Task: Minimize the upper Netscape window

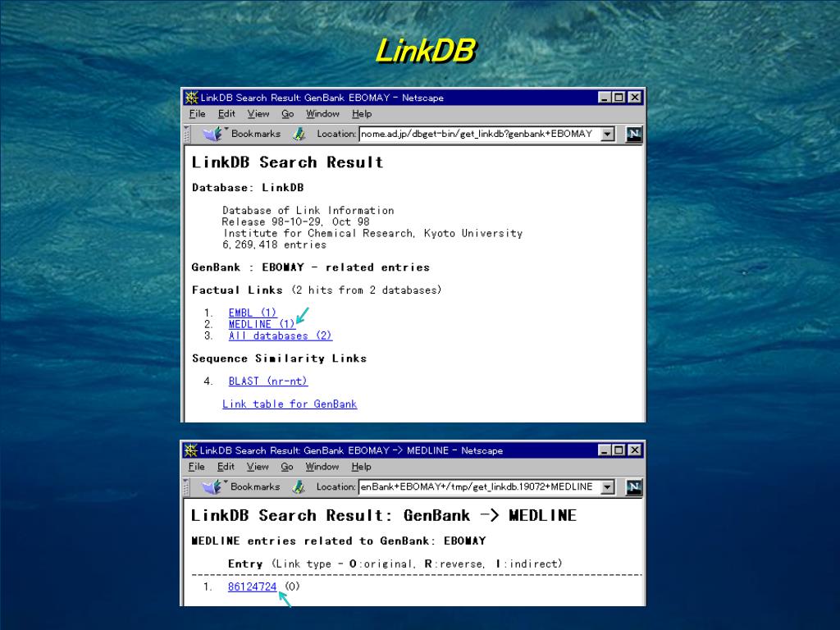Action: [605, 98]
